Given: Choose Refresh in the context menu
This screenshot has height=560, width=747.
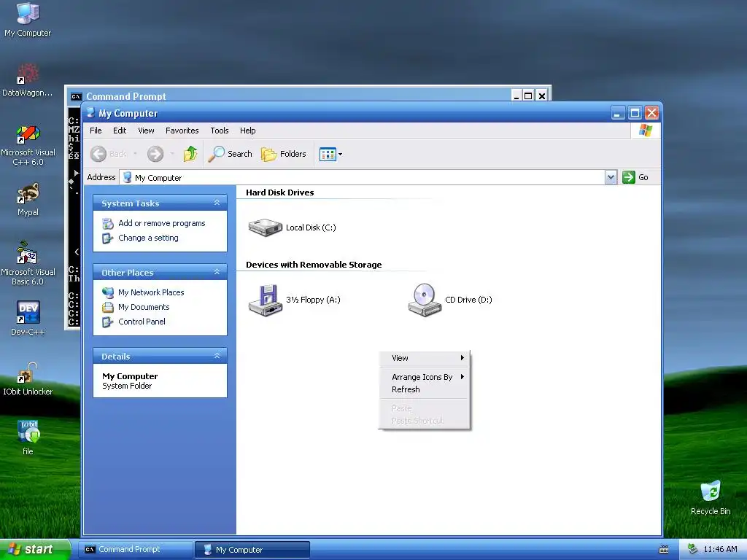Looking at the screenshot, I should pos(424,389).
